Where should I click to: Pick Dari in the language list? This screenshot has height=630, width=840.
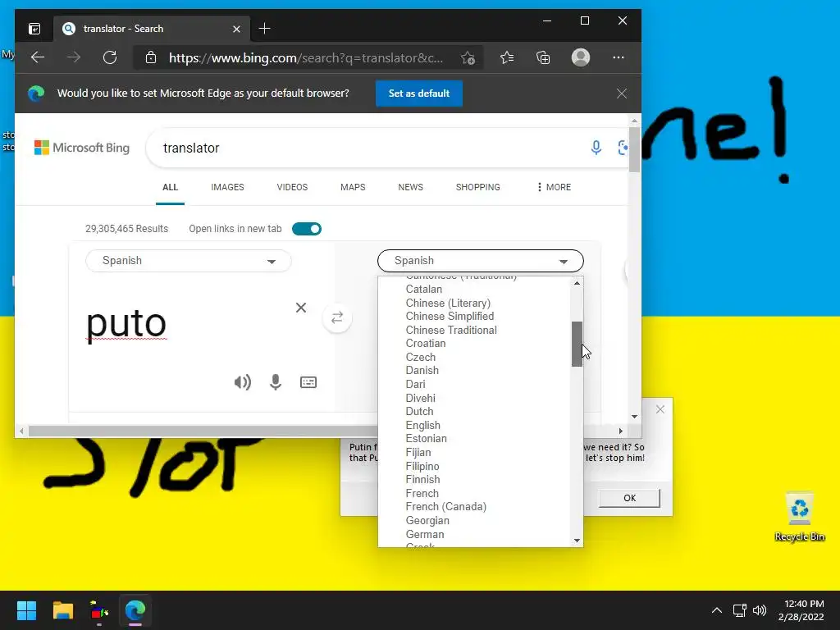pyautogui.click(x=415, y=384)
